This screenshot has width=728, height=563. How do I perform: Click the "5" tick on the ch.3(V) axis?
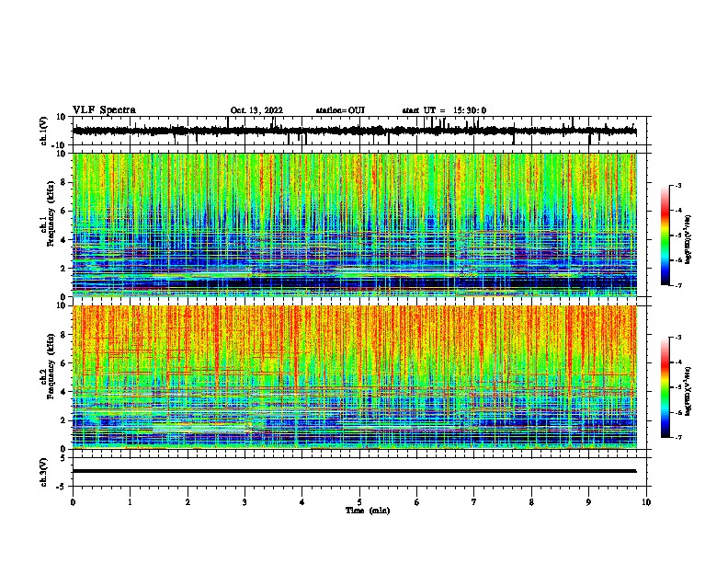click(63, 457)
